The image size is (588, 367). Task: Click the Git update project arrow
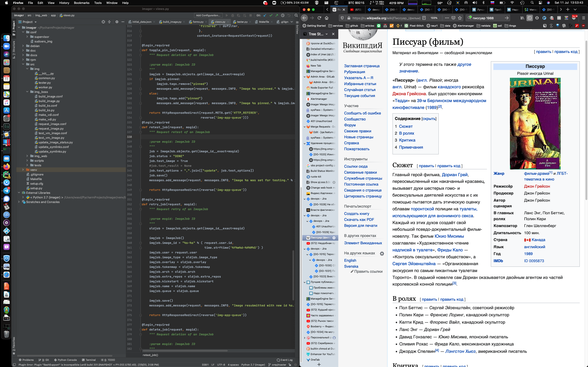[x=265, y=15]
